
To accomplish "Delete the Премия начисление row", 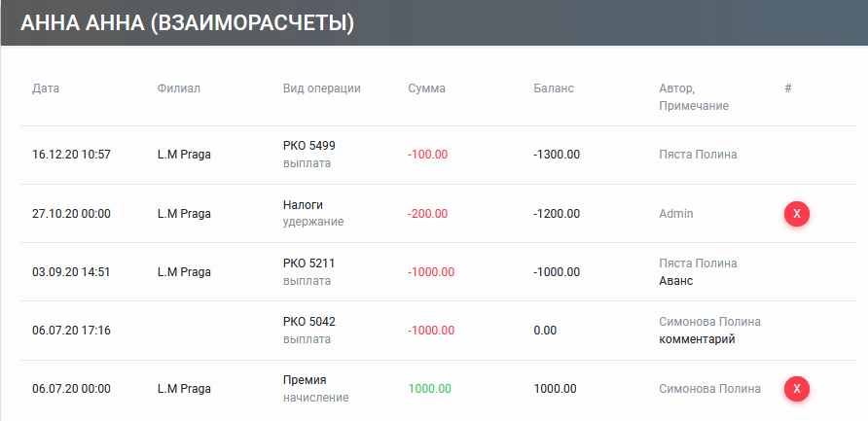I will click(797, 389).
